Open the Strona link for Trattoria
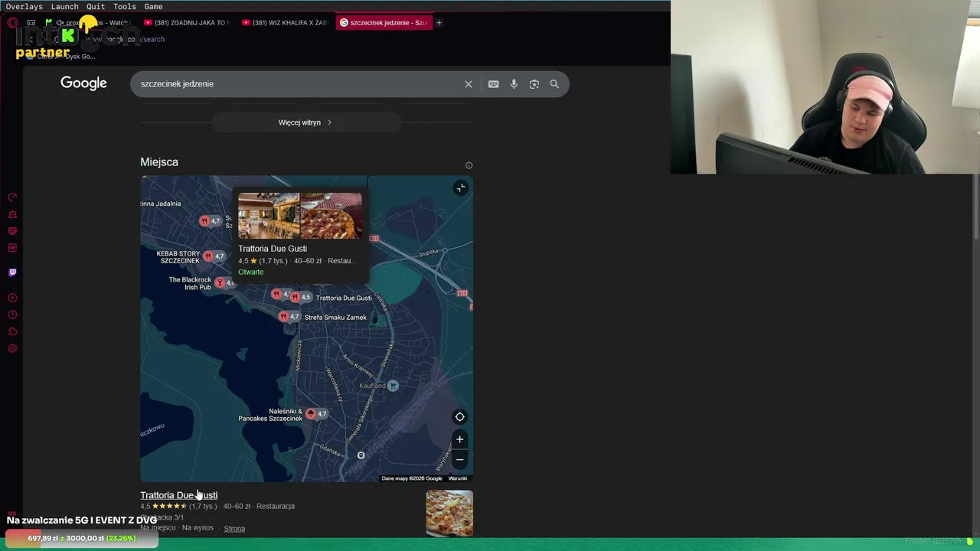Viewport: 980px width, 551px height. pos(234,528)
